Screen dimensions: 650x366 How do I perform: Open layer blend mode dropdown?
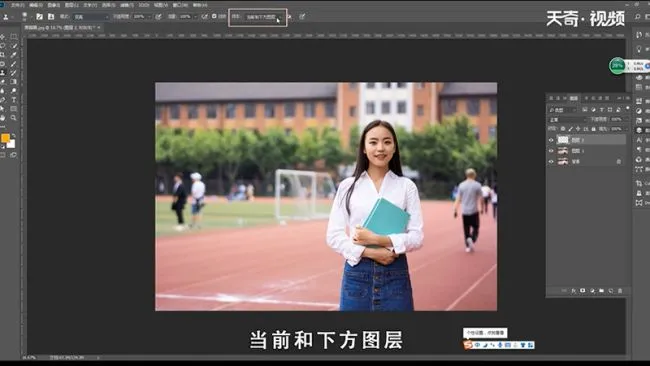[568, 119]
